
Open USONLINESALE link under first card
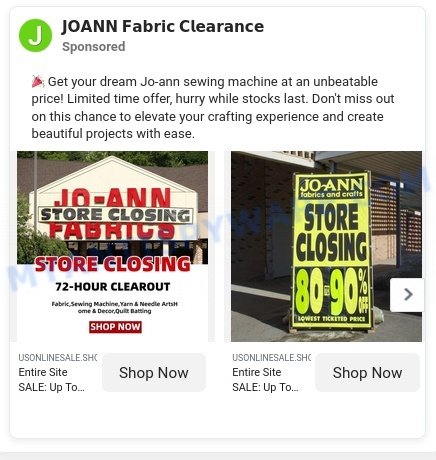point(58,358)
